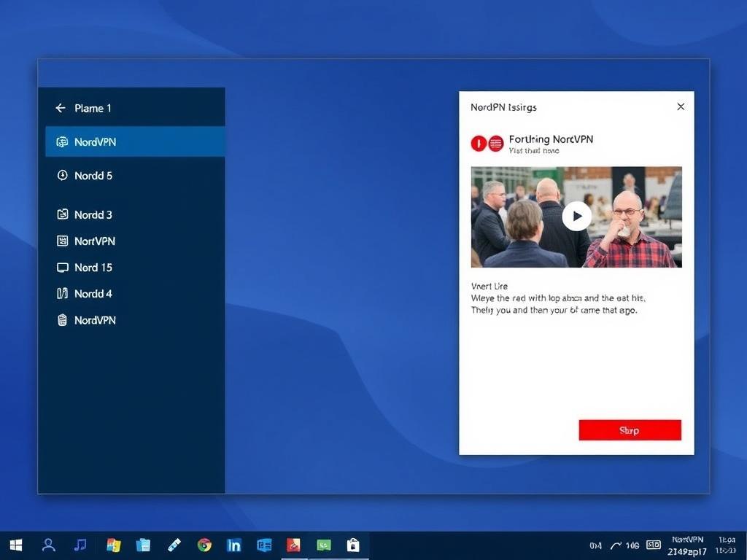
Task: Select the highlighted NordVPN sidebar item
Action: pos(135,141)
